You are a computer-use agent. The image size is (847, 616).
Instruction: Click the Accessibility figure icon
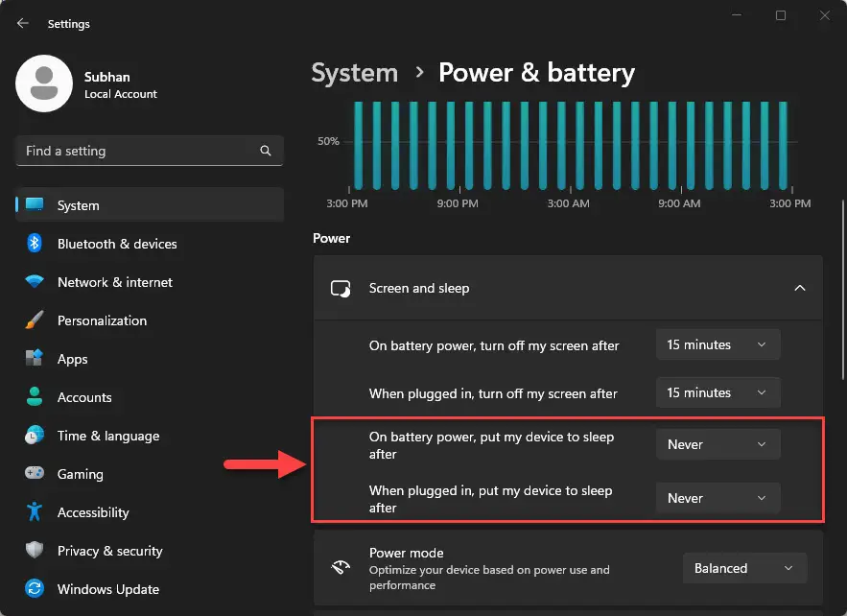click(x=35, y=511)
